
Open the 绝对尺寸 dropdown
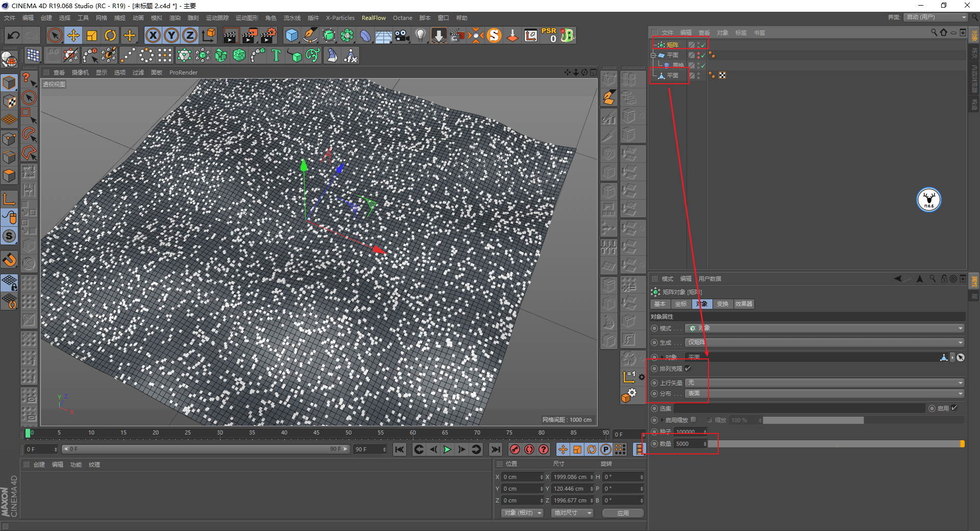[x=572, y=513]
